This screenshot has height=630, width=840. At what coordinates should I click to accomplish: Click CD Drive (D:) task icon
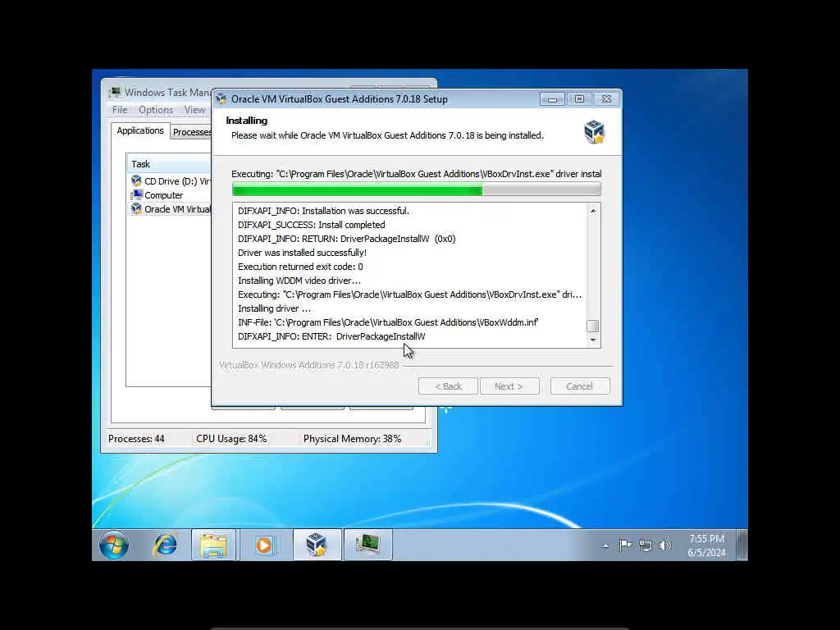(137, 181)
